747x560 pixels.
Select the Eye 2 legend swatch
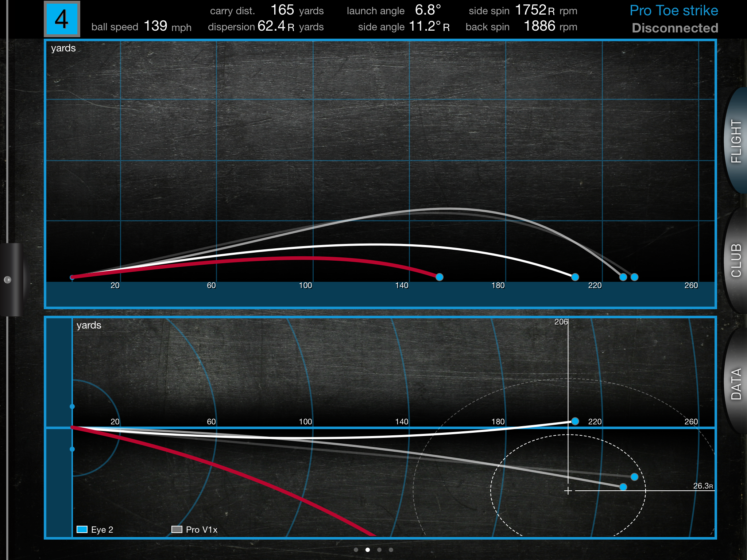pyautogui.click(x=82, y=529)
